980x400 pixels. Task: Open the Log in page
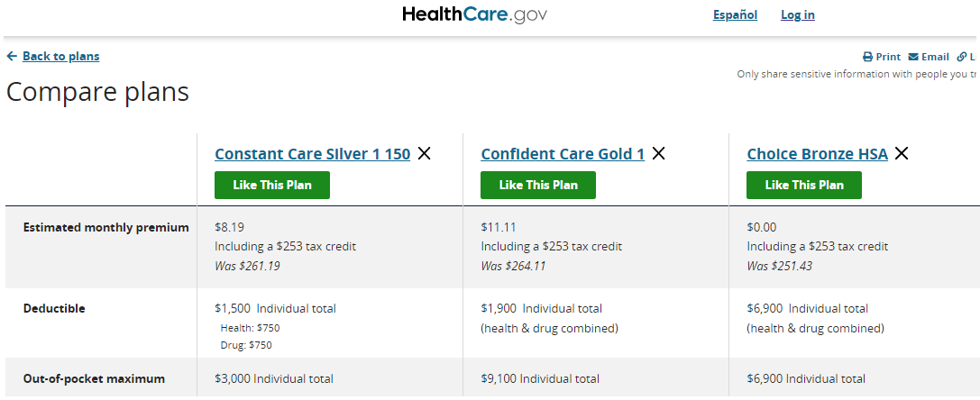pos(797,14)
